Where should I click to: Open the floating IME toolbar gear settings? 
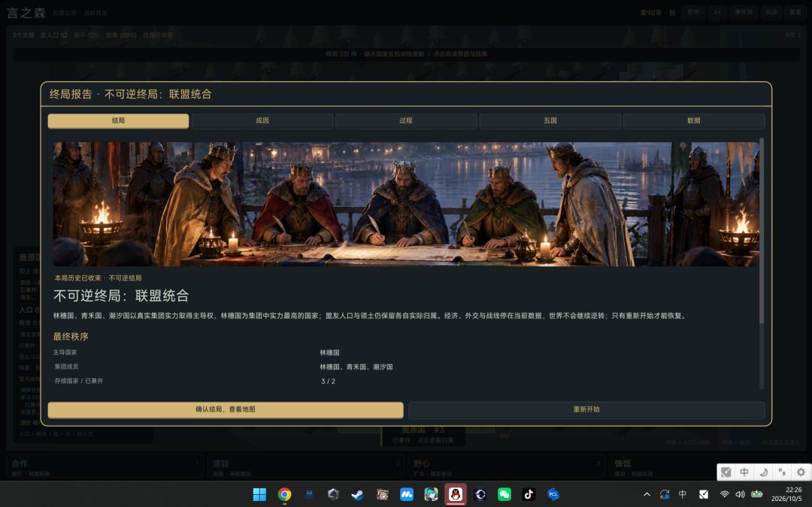801,472
